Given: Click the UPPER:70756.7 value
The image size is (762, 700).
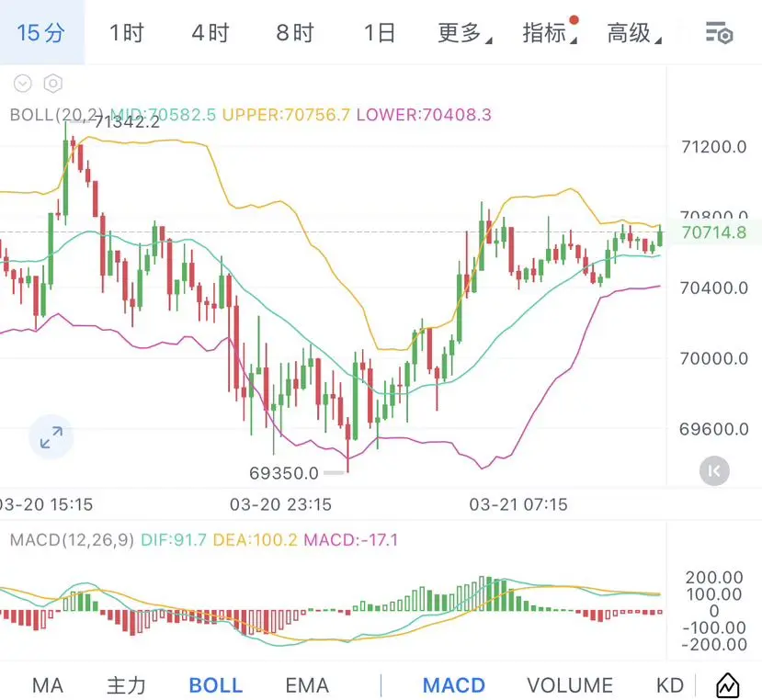Looking at the screenshot, I should [x=286, y=115].
